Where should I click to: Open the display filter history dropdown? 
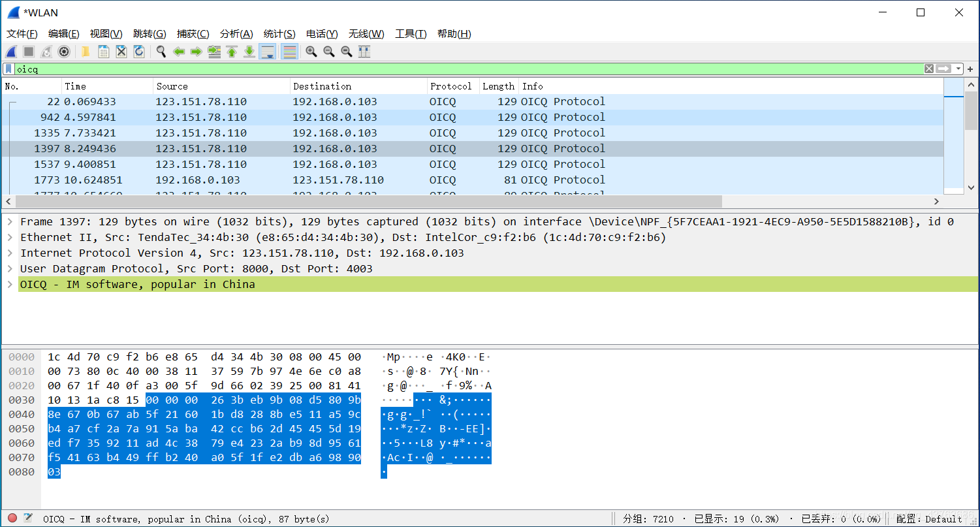point(958,69)
